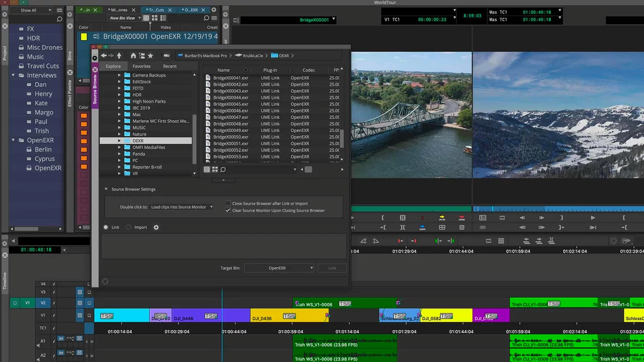Screen dimensions: 644x362
Task: Sort the file list by the Name column
Action: pyautogui.click(x=223, y=70)
